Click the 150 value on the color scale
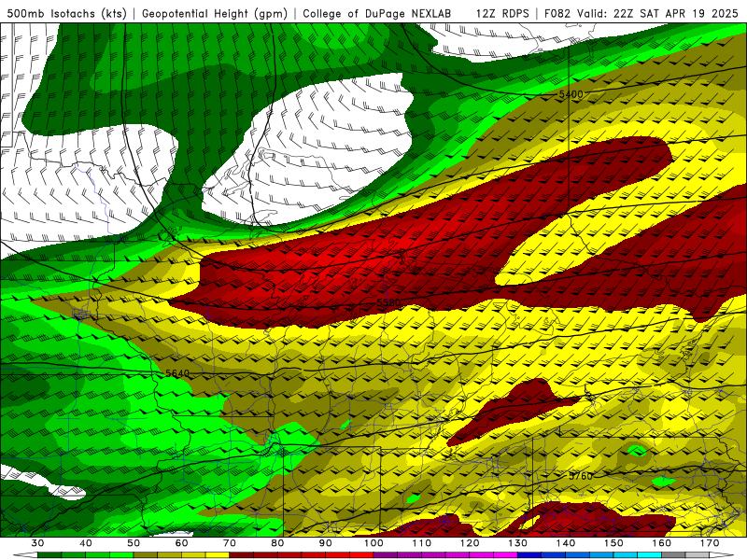The image size is (747, 560). [x=613, y=543]
